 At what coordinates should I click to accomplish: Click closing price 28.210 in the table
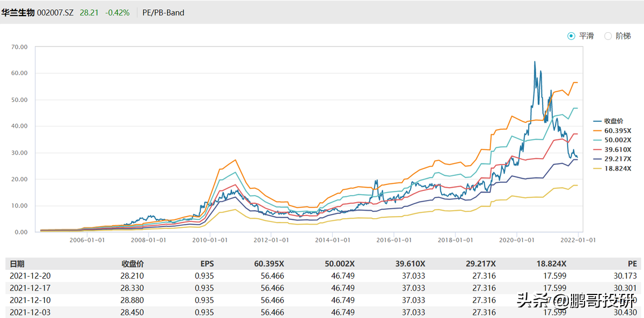pyautogui.click(x=133, y=276)
